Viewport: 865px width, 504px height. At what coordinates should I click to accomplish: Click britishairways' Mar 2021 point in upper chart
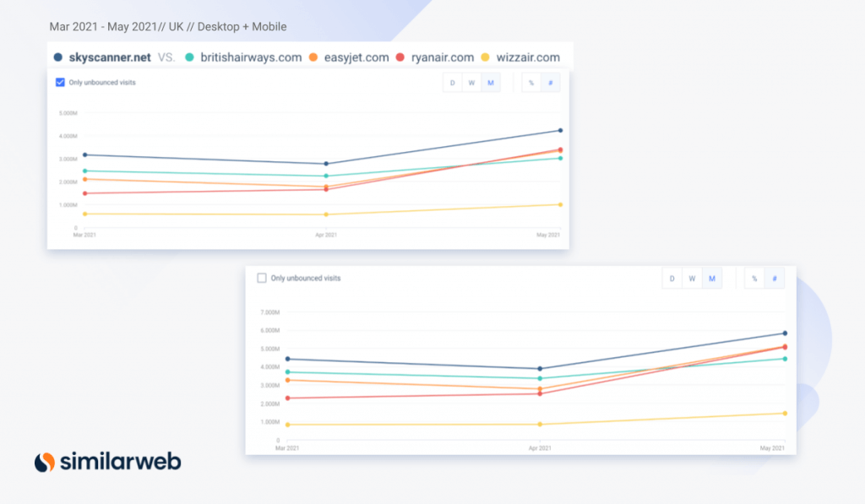(85, 171)
